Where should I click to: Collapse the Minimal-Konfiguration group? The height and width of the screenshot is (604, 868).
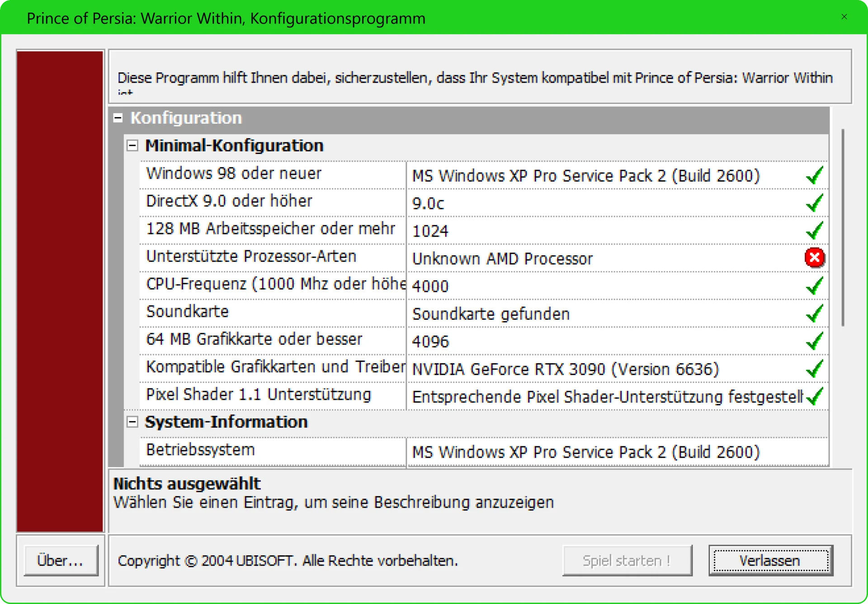click(x=132, y=145)
